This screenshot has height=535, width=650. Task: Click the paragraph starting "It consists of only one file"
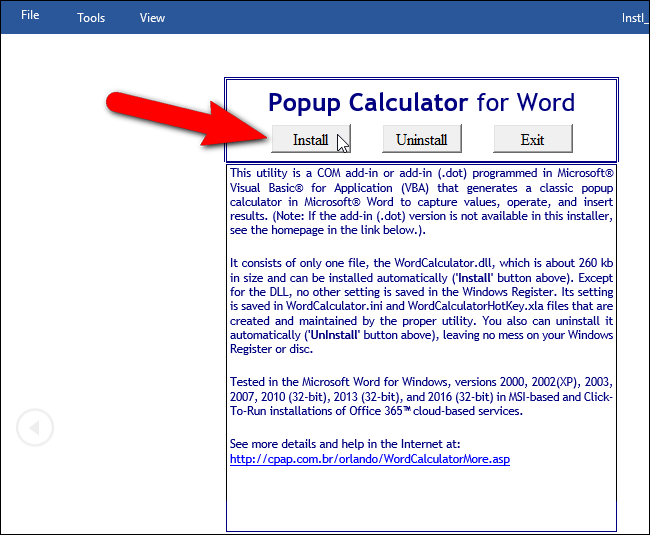pyautogui.click(x=422, y=306)
